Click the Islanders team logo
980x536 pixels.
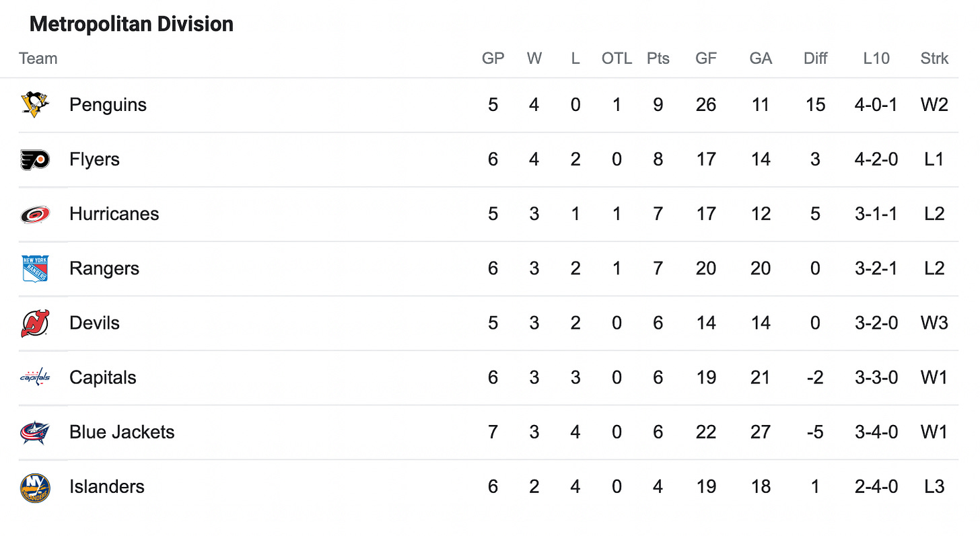35,487
